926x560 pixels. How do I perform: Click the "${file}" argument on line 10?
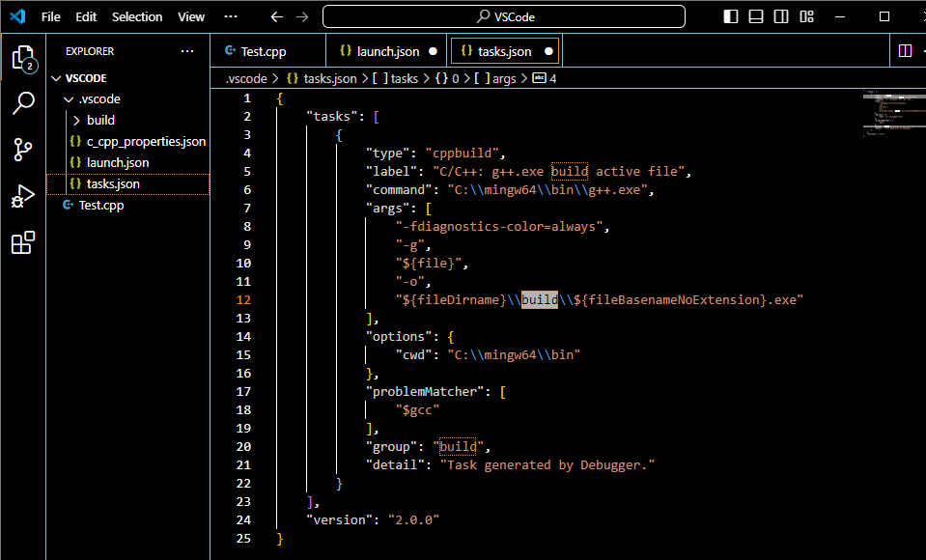[x=429, y=263]
